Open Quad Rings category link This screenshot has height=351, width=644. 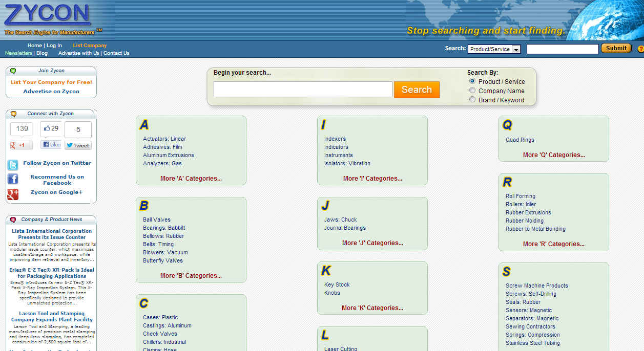pos(520,140)
